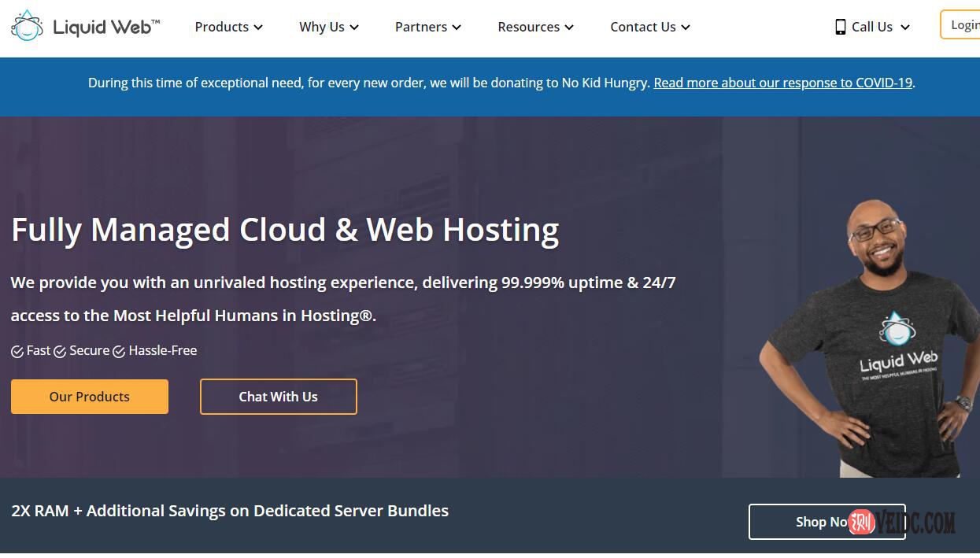This screenshot has width=980, height=558.
Task: Click the checkmark icon beside Secure
Action: coord(60,351)
